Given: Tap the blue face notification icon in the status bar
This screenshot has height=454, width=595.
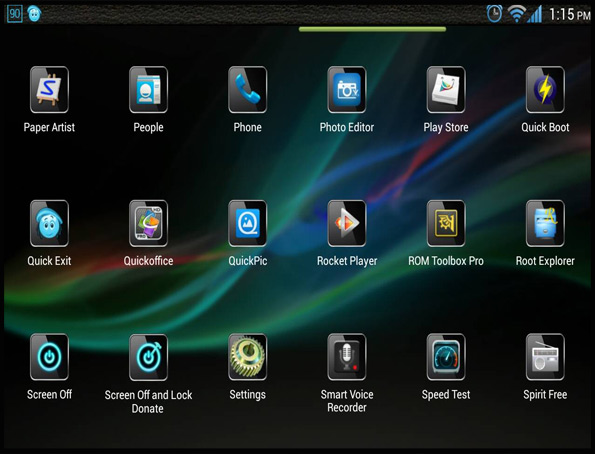Looking at the screenshot, I should point(34,14).
